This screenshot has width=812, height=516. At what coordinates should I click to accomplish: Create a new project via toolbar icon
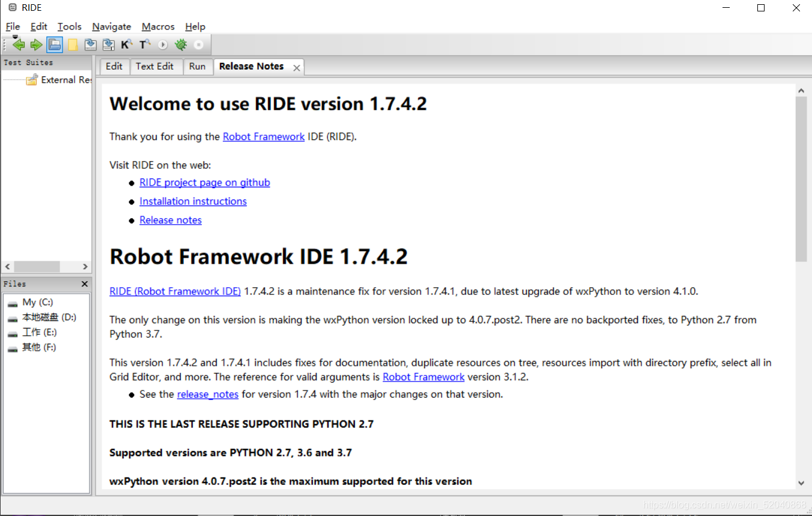point(71,44)
